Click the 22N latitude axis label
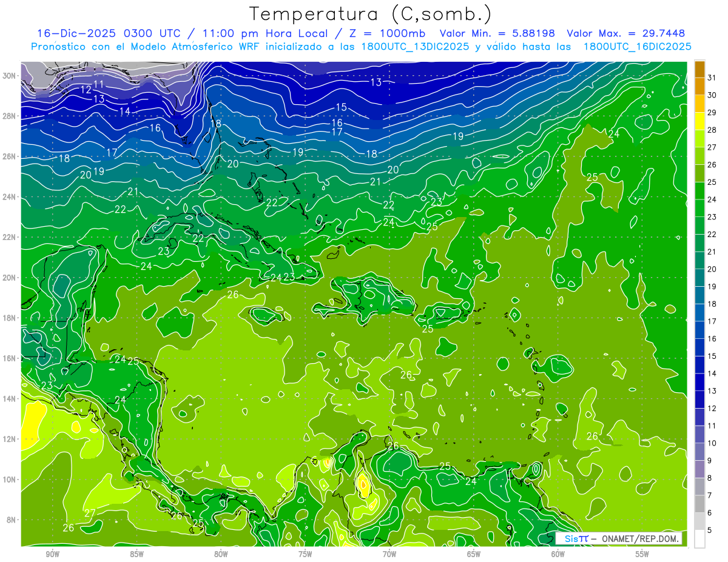 click(x=10, y=237)
